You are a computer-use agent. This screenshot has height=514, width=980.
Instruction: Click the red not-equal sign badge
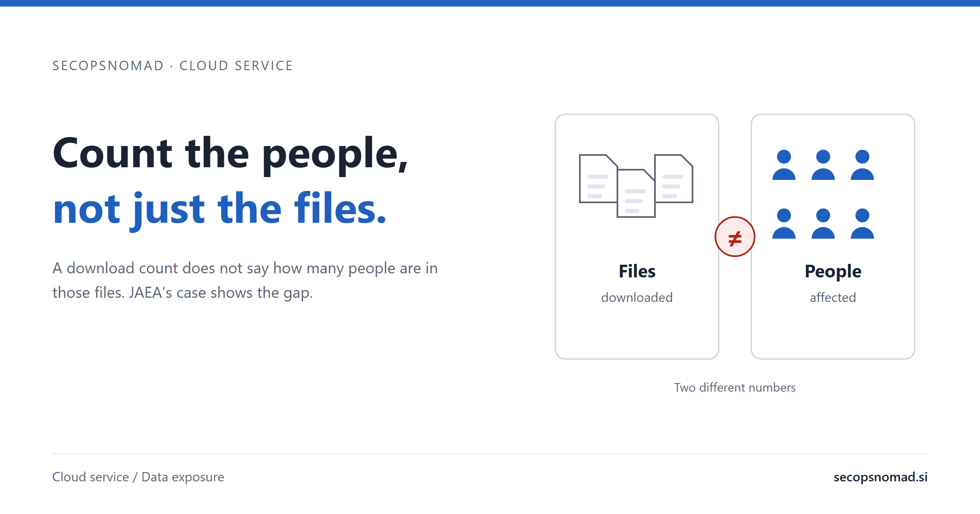(x=735, y=237)
